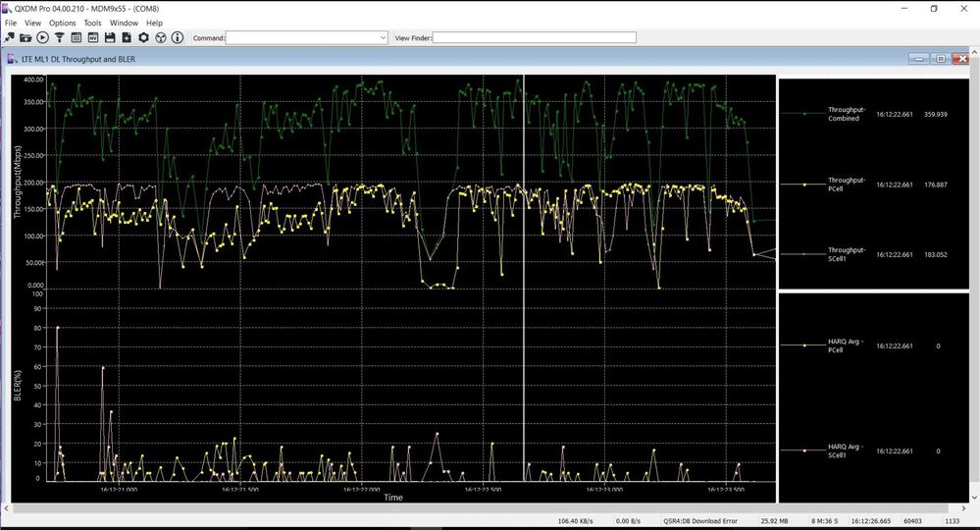
Task: Open the folder icon in toolbar
Action: point(26,38)
